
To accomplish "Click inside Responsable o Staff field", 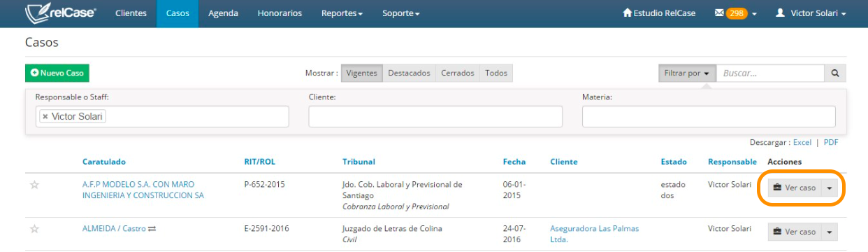I will click(162, 116).
